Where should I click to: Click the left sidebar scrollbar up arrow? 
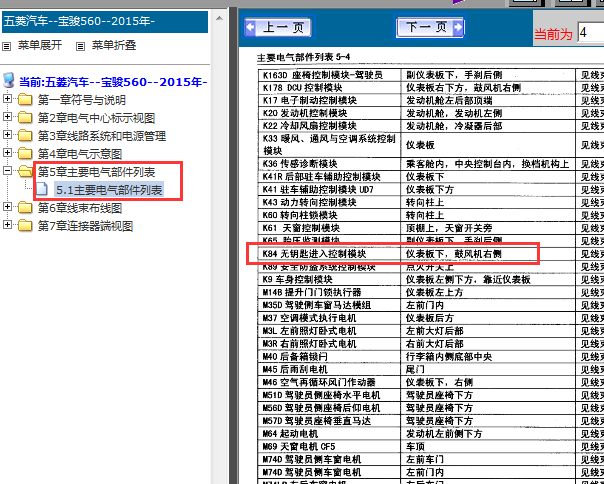tap(219, 18)
